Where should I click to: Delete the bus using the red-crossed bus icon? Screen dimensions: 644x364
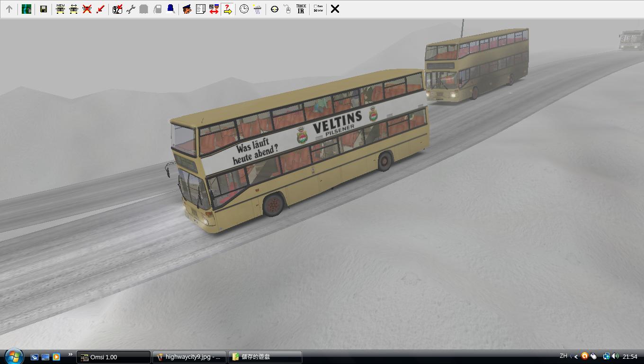pyautogui.click(x=87, y=9)
